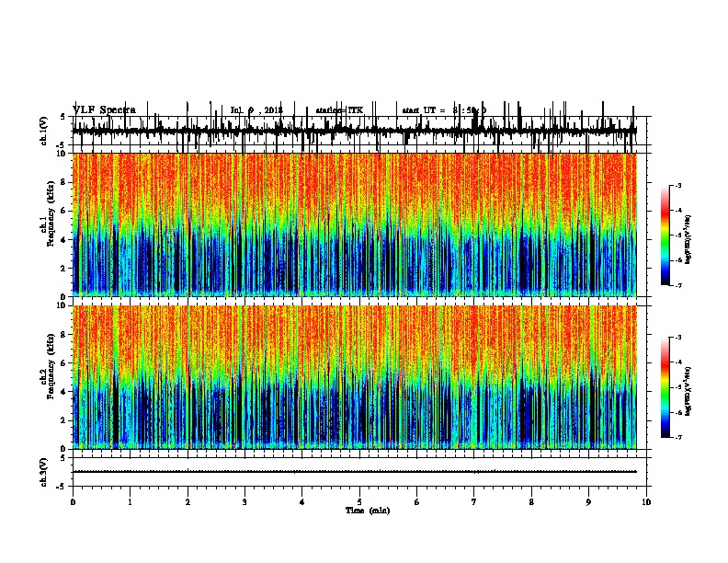The image size is (728, 563).
Task: Click the "-3" label on the ch.1 color scale
Action: [677, 186]
